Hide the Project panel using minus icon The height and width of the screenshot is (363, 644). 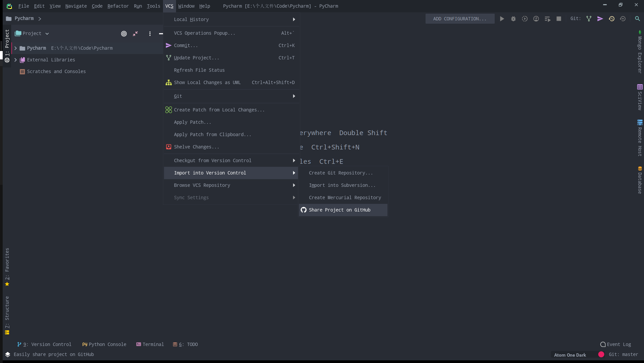161,34
